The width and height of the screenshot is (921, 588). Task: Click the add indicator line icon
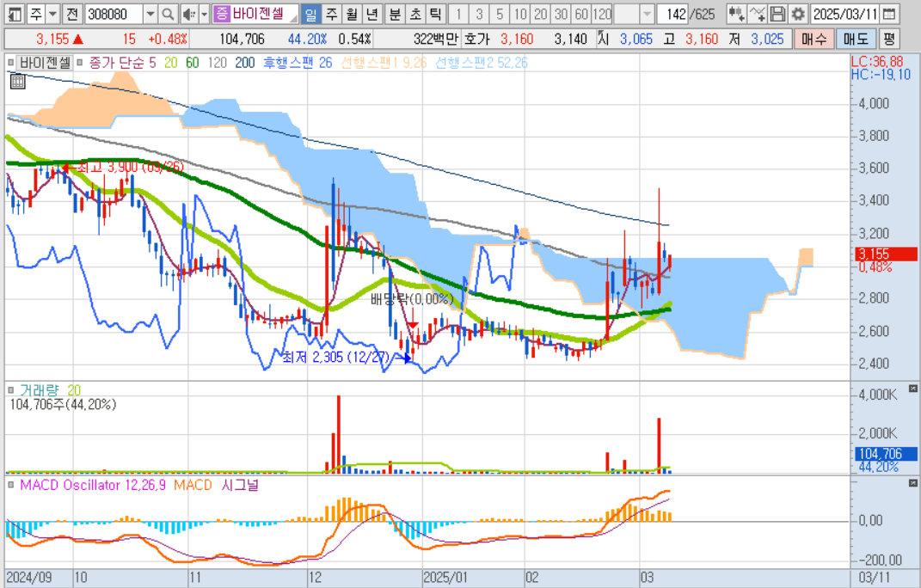757,14
